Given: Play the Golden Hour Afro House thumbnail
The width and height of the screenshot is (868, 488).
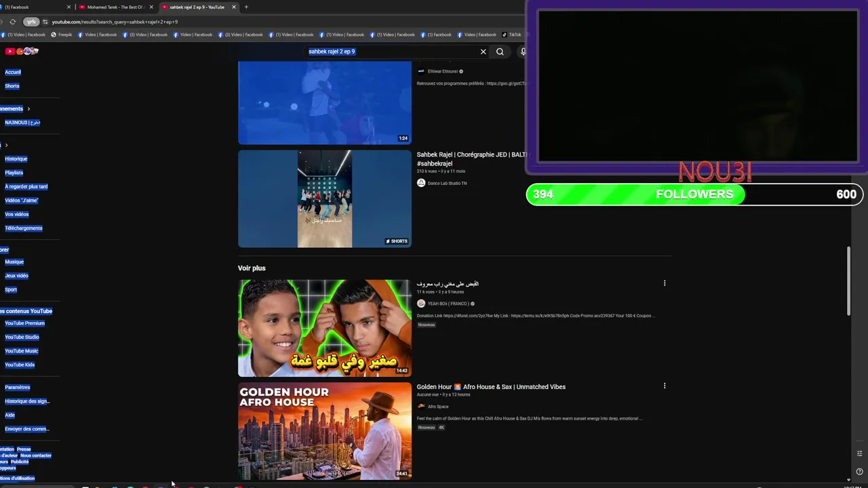Looking at the screenshot, I should tap(325, 431).
